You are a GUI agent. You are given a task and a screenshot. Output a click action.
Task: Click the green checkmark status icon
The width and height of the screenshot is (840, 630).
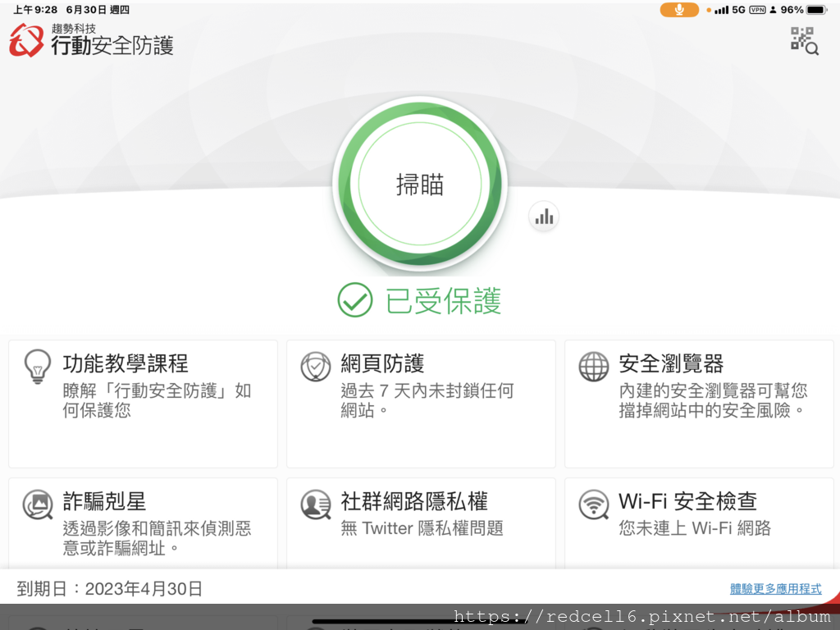coord(354,300)
